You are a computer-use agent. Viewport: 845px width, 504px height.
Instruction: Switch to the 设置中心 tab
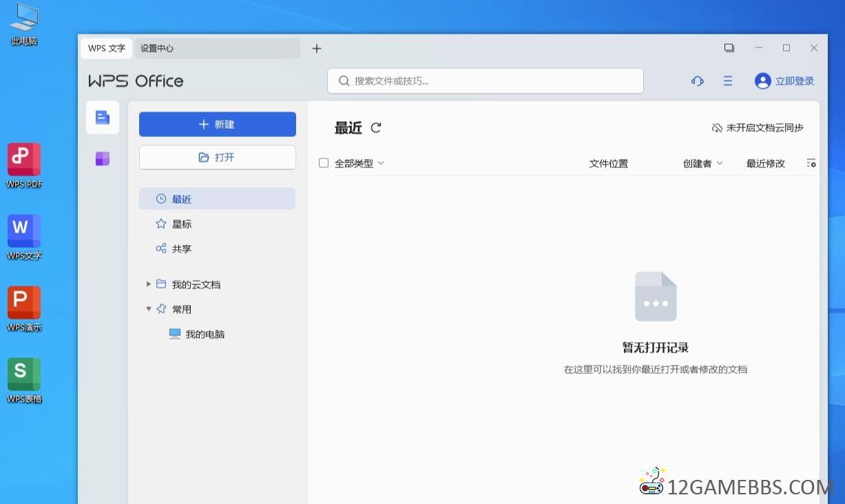tap(217, 48)
